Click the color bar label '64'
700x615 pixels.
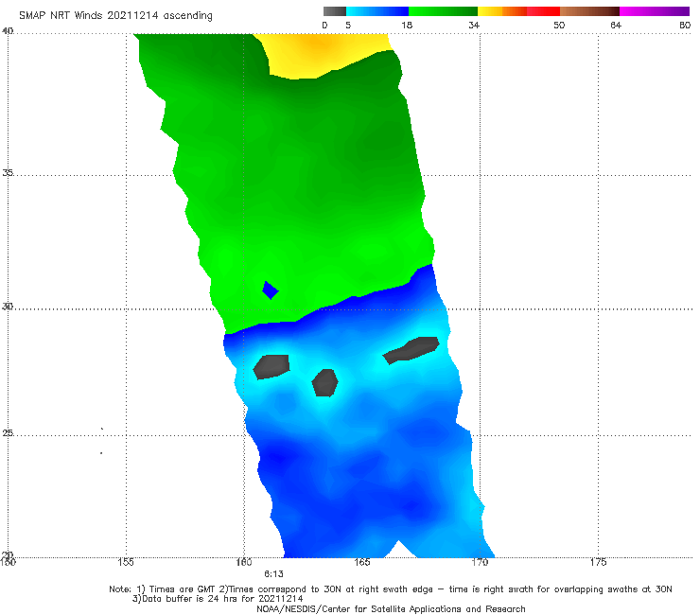[x=616, y=26]
